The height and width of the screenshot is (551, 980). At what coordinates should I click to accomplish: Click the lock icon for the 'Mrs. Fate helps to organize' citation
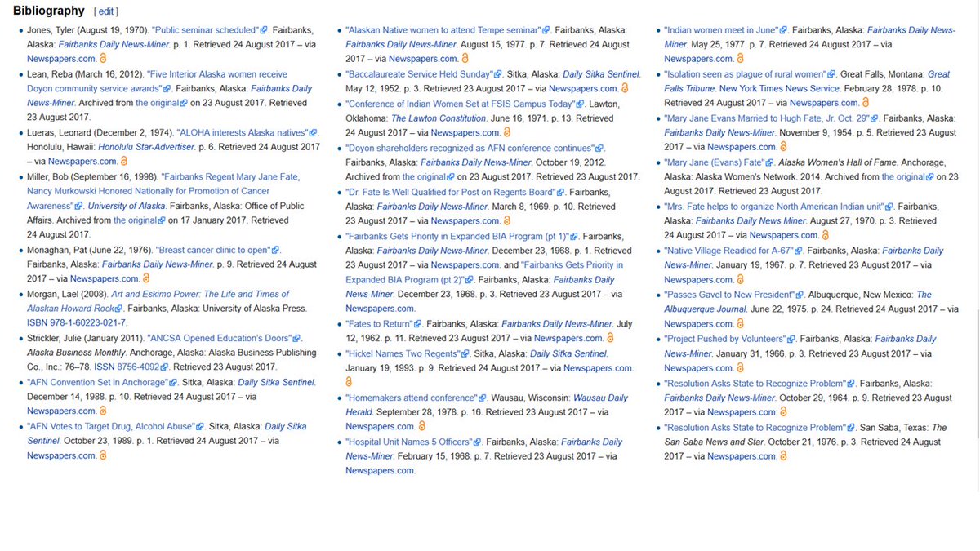tap(826, 235)
